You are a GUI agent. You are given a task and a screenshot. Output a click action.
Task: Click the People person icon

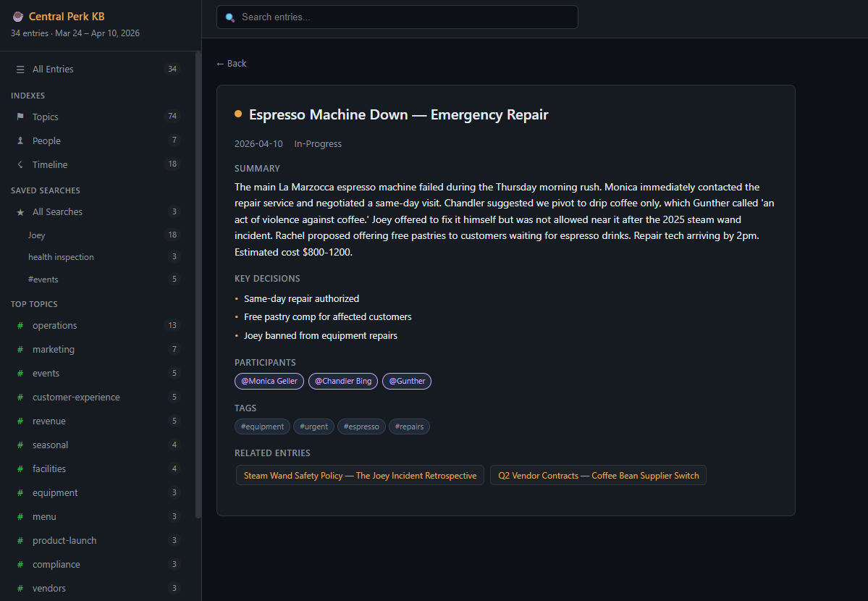click(x=20, y=141)
